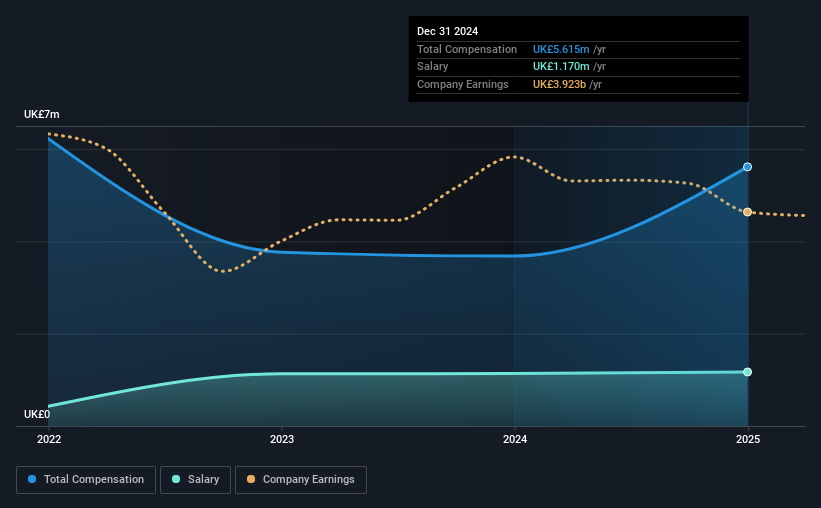Screen dimensions: 821x508
Task: Click the 2022 x-axis label
Action: 49,439
